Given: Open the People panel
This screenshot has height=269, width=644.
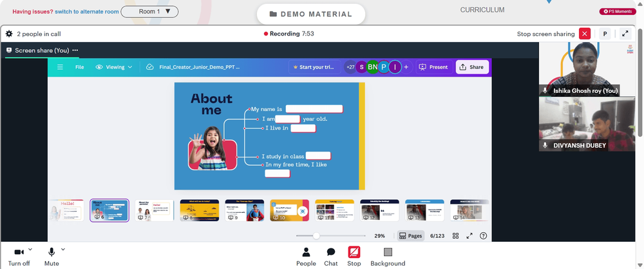Looking at the screenshot, I should tap(306, 257).
